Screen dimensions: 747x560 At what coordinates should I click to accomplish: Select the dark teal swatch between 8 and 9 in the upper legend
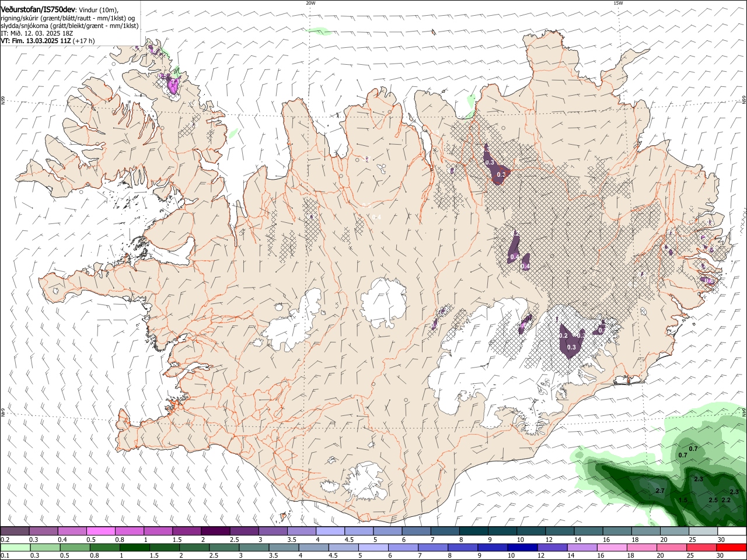[474, 531]
